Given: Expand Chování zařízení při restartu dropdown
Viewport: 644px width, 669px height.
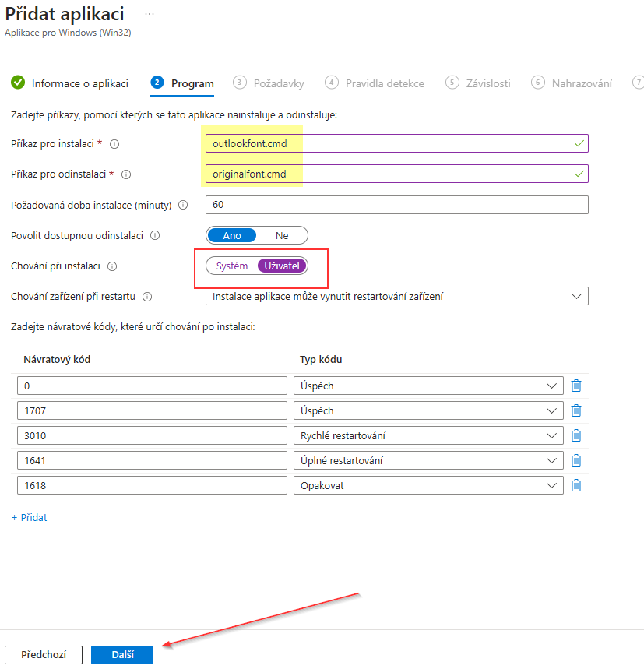Looking at the screenshot, I should coord(396,296).
